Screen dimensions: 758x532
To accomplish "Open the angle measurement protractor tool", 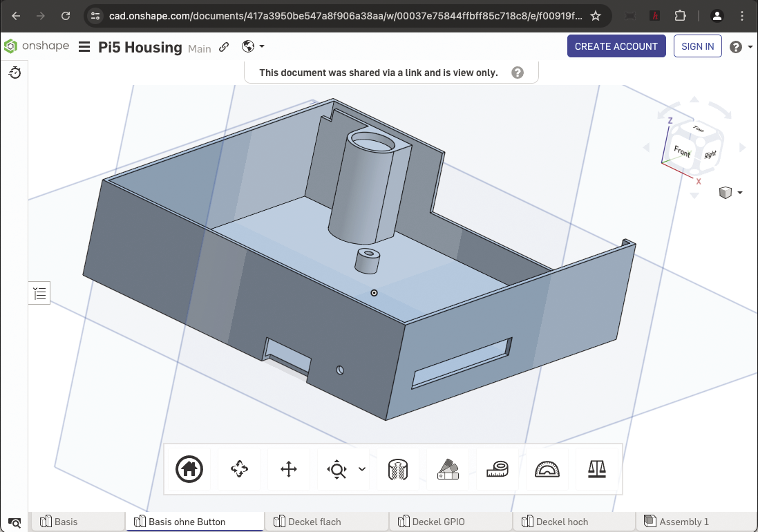I will (x=547, y=469).
